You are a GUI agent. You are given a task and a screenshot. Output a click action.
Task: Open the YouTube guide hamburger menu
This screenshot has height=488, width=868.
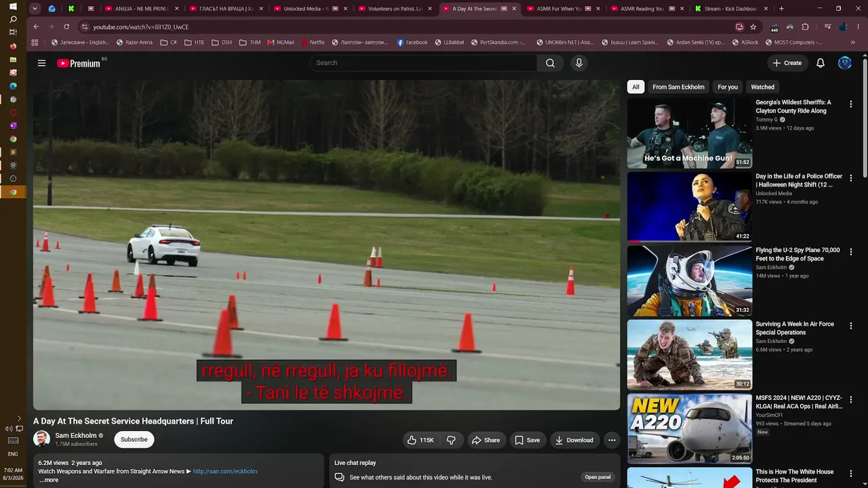coord(41,63)
